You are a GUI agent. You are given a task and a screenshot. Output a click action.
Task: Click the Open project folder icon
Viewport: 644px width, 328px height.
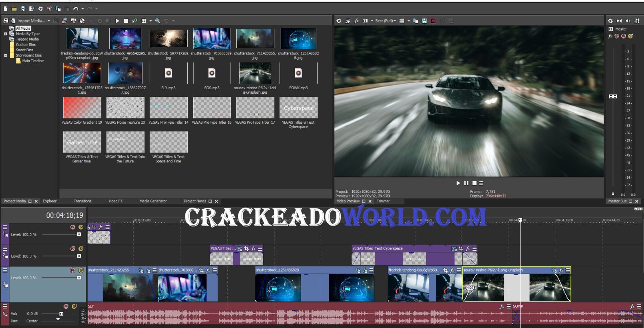tap(14, 9)
